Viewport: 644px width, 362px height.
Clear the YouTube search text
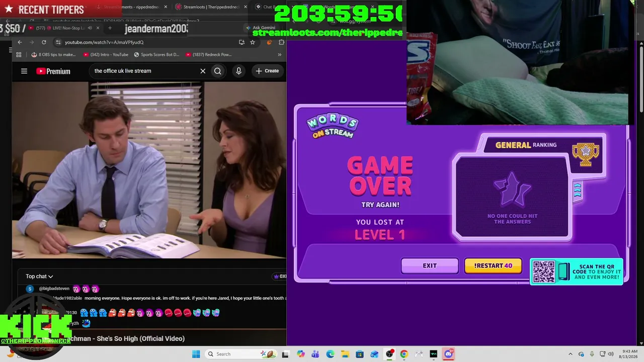[x=203, y=71]
